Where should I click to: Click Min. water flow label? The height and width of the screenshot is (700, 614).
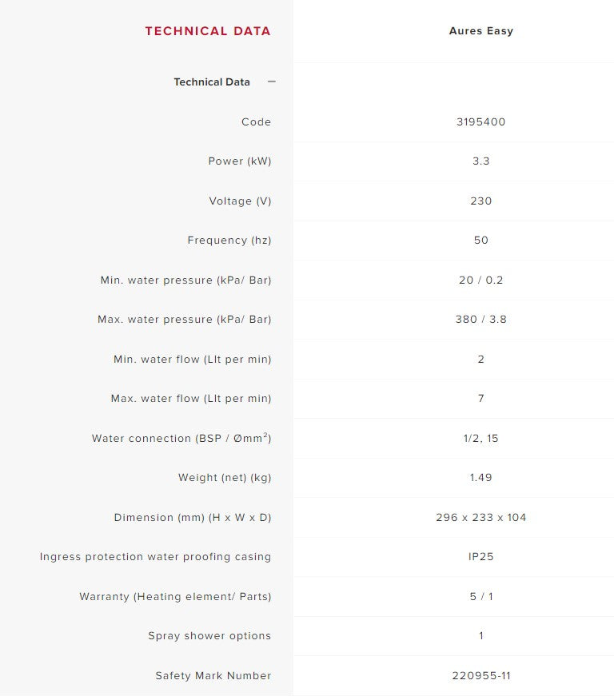(x=193, y=359)
